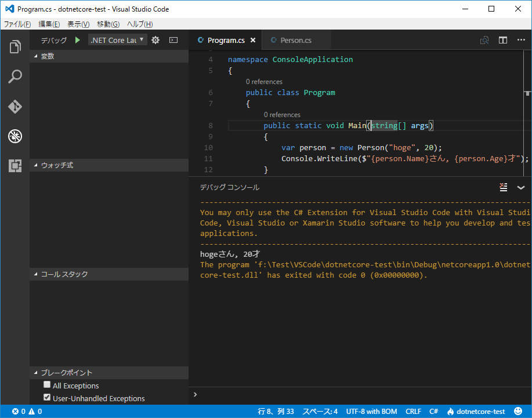This screenshot has height=418, width=532.
Task: Click the Console.WriteLine code line
Action: 405,159
